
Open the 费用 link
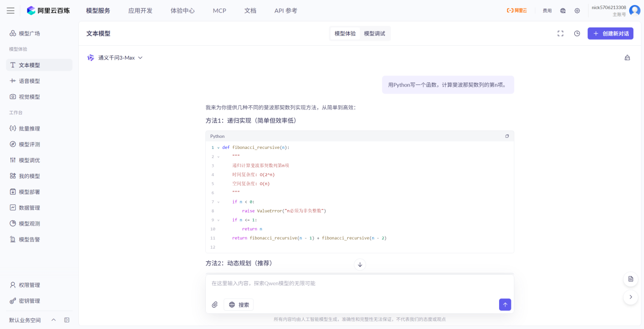coord(547,10)
